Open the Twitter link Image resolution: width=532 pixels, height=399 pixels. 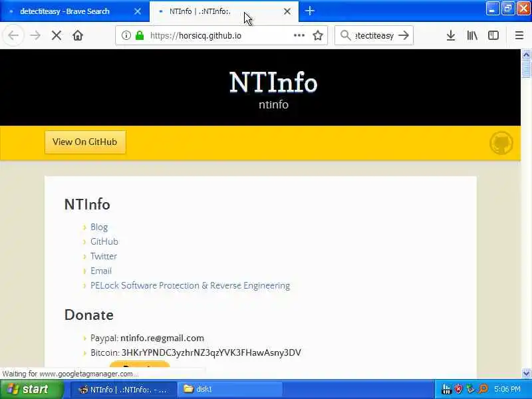point(104,256)
